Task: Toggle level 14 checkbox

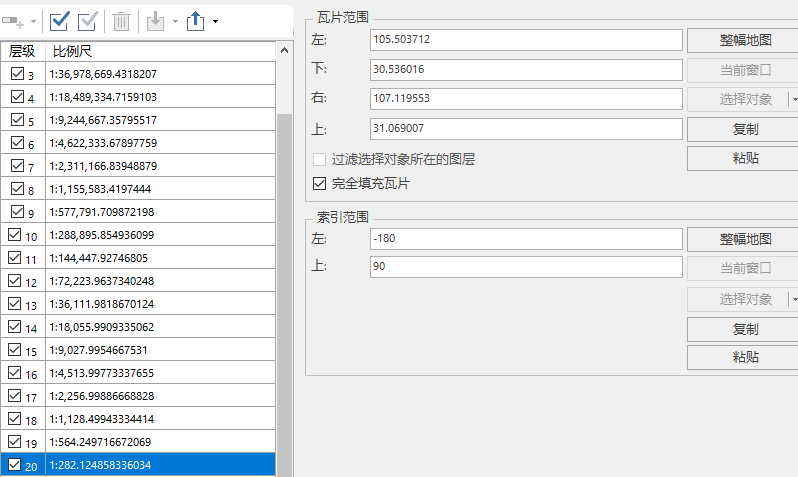Action: click(14, 326)
